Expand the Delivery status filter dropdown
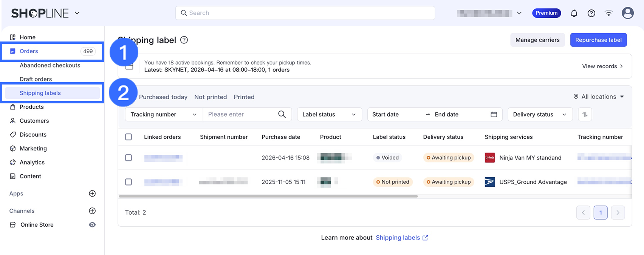 [x=540, y=114]
